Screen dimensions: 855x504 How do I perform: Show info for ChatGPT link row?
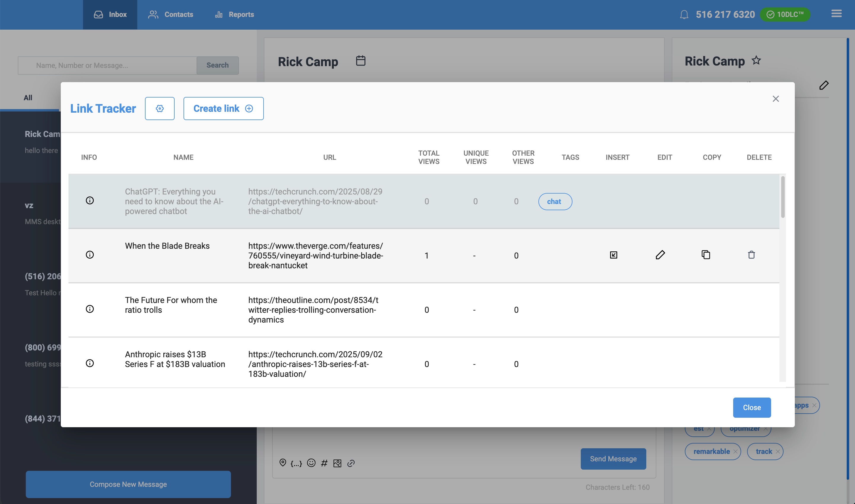pos(90,200)
